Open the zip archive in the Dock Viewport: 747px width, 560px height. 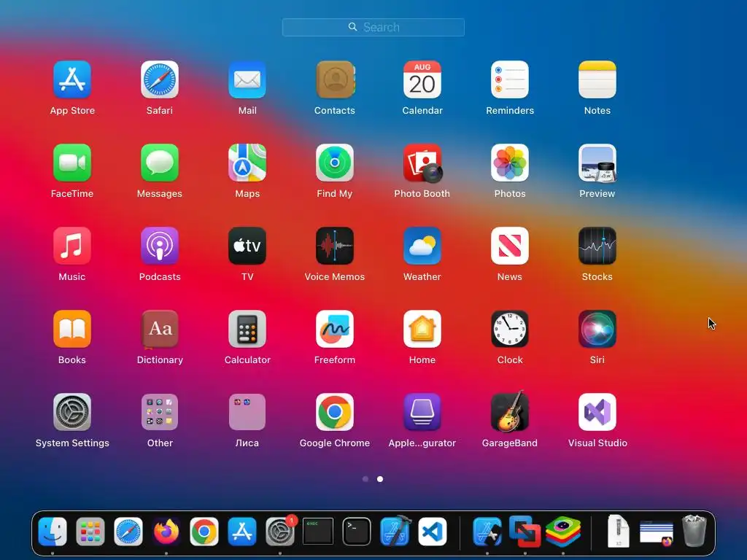[x=619, y=532]
